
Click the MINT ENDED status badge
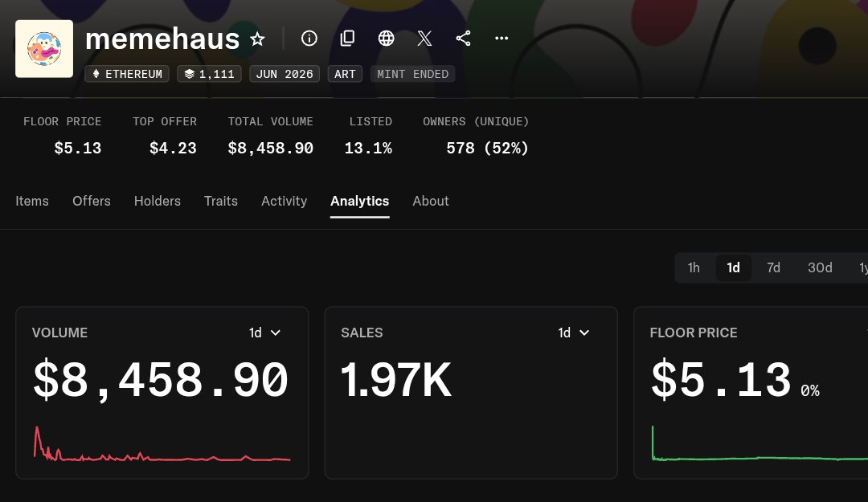[x=412, y=74]
